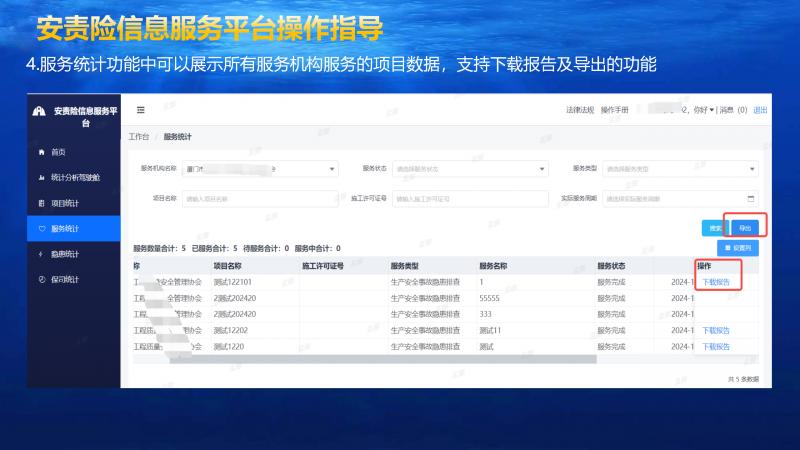Click the 施工许可证号 input field
The image size is (800, 450).
click(x=470, y=199)
